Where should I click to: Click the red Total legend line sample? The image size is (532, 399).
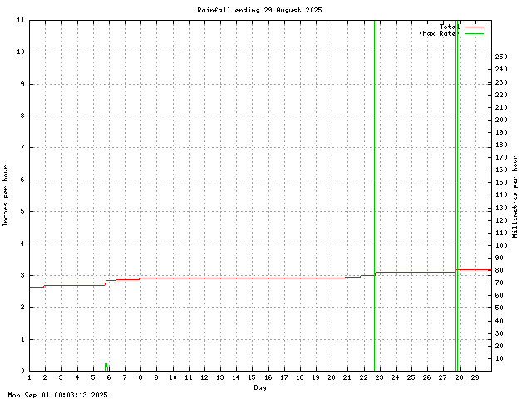click(x=474, y=27)
